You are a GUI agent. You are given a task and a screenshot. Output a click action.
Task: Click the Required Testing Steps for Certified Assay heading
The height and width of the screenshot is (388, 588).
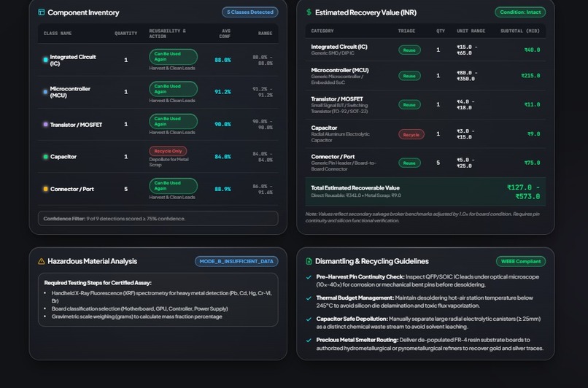pyautogui.click(x=98, y=283)
